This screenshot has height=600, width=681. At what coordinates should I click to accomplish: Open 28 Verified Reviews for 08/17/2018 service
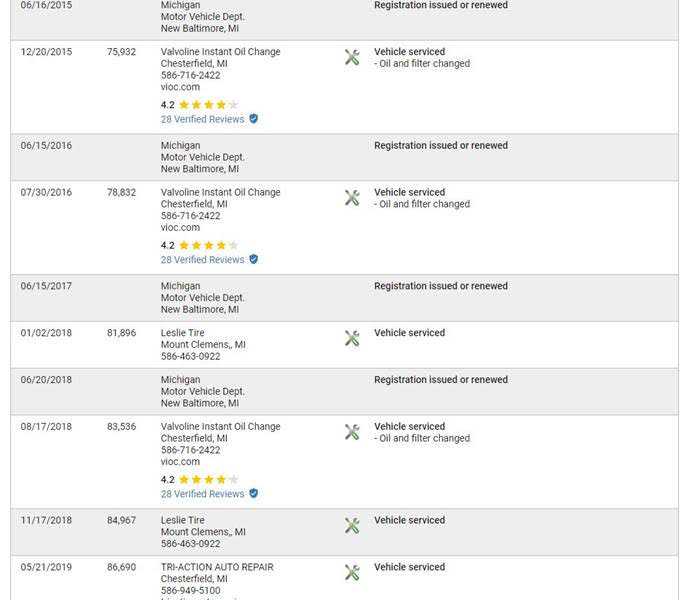pos(202,494)
